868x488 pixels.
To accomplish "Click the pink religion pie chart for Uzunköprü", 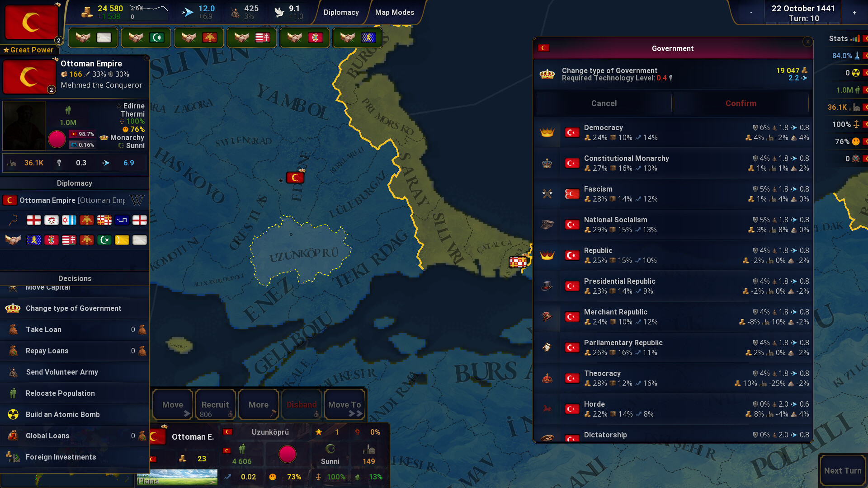I will click(x=288, y=455).
